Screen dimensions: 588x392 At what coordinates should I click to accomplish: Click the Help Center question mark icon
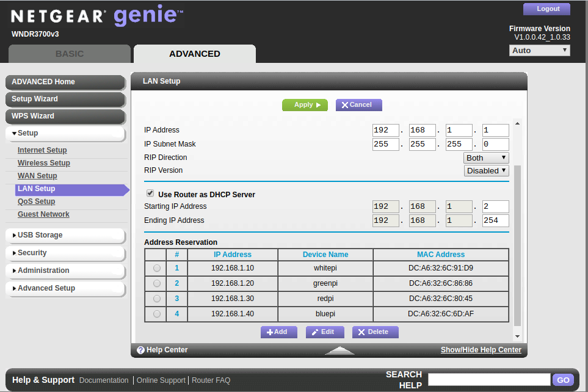[x=140, y=350]
